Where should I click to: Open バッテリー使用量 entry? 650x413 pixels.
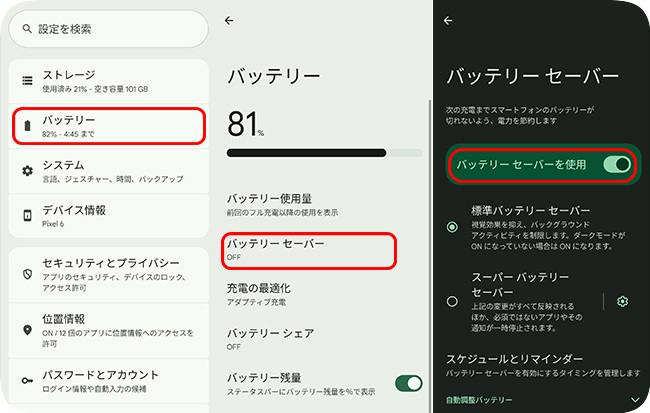click(325, 205)
